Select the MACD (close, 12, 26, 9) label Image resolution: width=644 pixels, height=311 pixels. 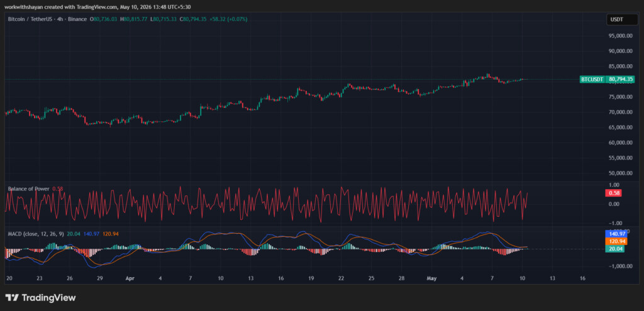36,234
